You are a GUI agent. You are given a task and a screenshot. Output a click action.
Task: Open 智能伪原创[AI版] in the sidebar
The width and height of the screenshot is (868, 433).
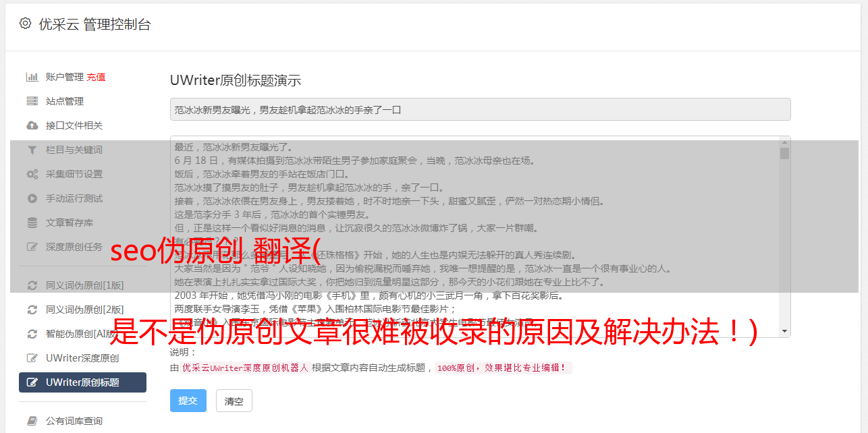click(82, 334)
